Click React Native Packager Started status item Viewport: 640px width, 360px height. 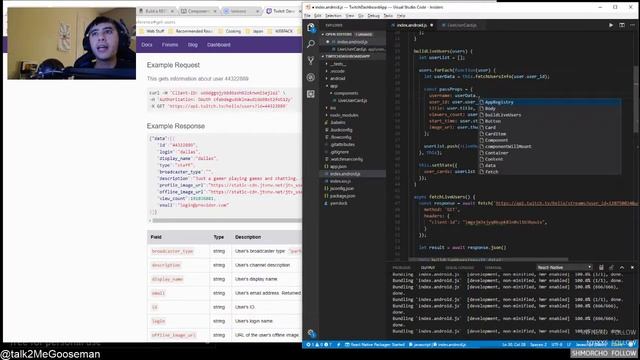click(375, 345)
